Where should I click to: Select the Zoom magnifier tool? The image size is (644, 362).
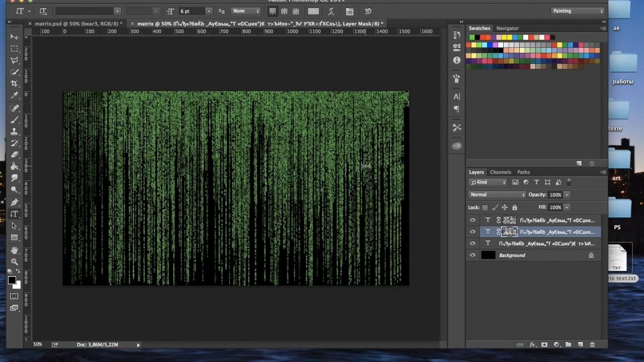[x=14, y=262]
